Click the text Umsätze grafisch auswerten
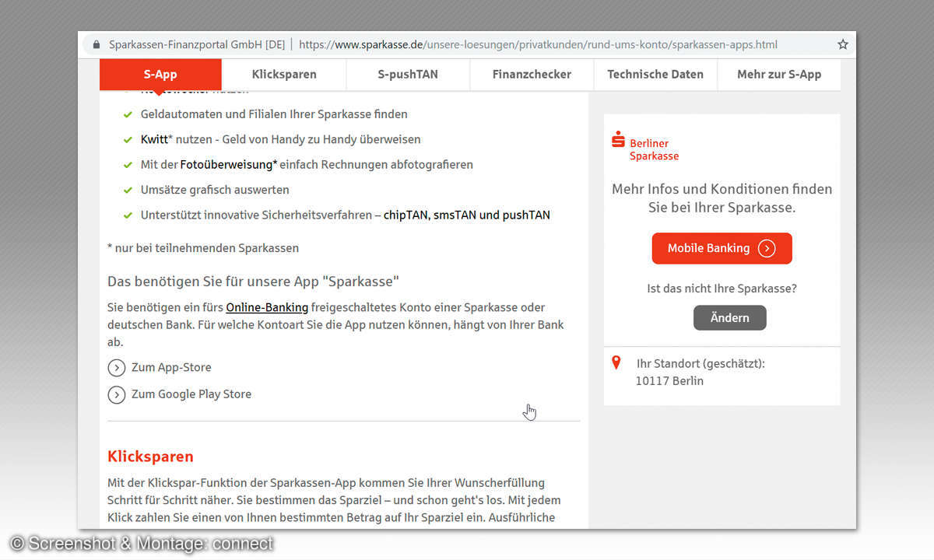The height and width of the screenshot is (560, 934). point(215,190)
